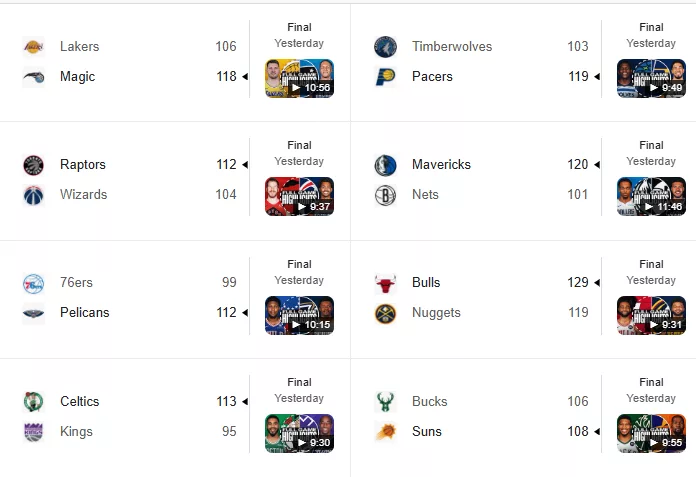Click the Pacers logo icon
The height and width of the screenshot is (477, 696).
(x=385, y=77)
